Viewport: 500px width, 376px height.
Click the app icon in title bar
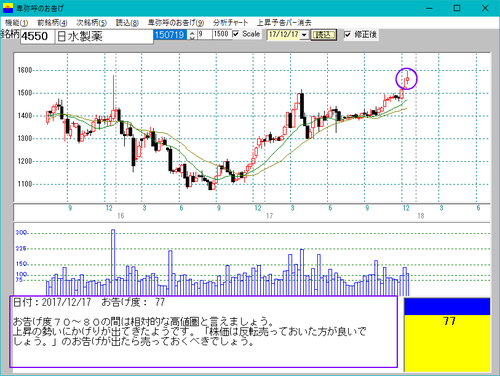pyautogui.click(x=7, y=8)
